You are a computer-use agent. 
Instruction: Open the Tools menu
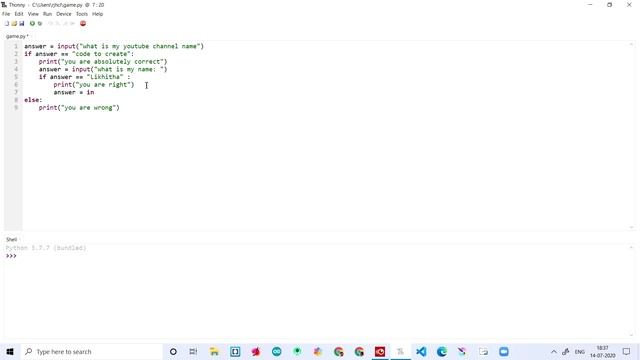(82, 14)
